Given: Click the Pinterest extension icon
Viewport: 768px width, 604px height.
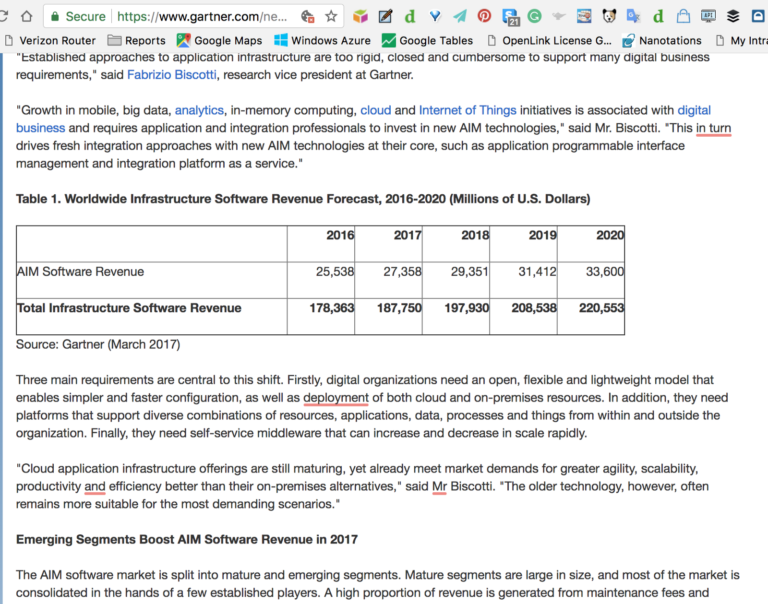Looking at the screenshot, I should click(484, 16).
